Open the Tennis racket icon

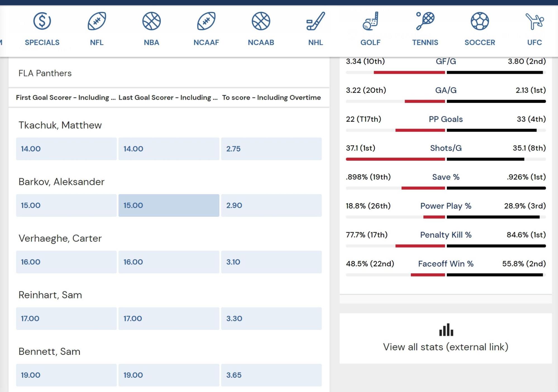click(425, 21)
